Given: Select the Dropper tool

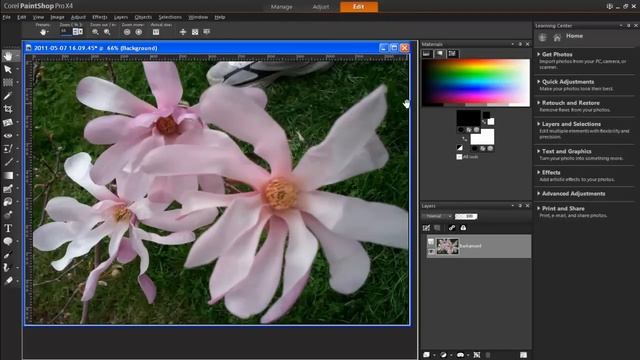Looking at the screenshot, I should 8,96.
